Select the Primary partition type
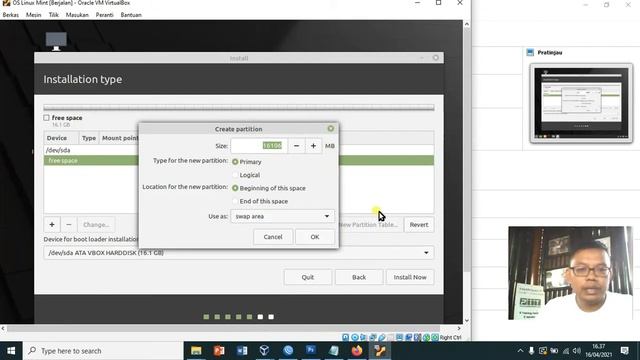This screenshot has width=640, height=360. tap(235, 162)
